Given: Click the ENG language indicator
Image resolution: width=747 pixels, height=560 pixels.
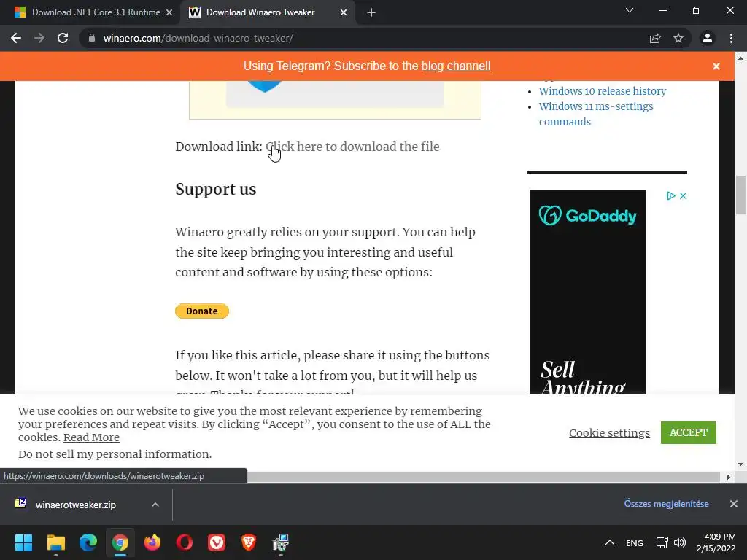Looking at the screenshot, I should 635,542.
